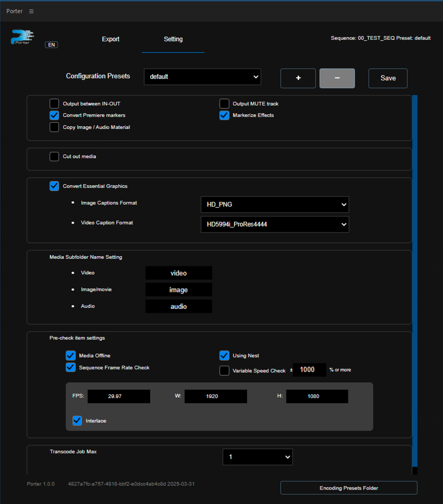Screen dimensions: 443x504
Task: Click the FPS input field
Action: (x=118, y=397)
